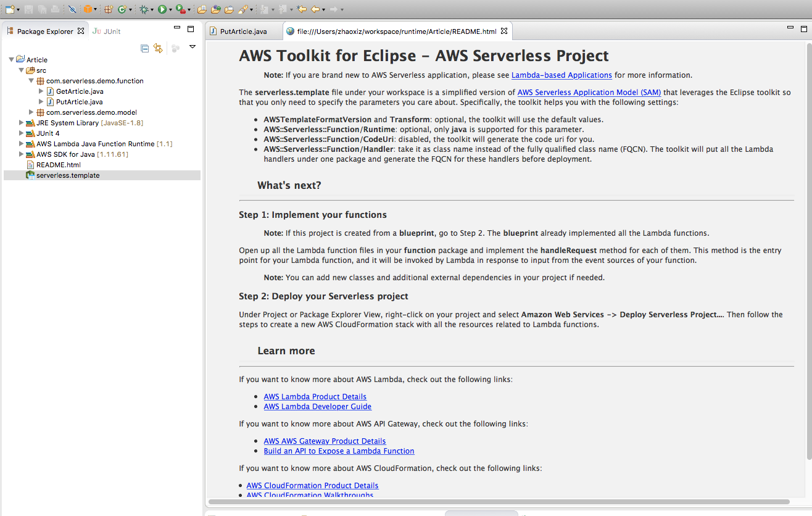This screenshot has height=516, width=812.
Task: Select the README.html editor tab
Action: (x=397, y=31)
